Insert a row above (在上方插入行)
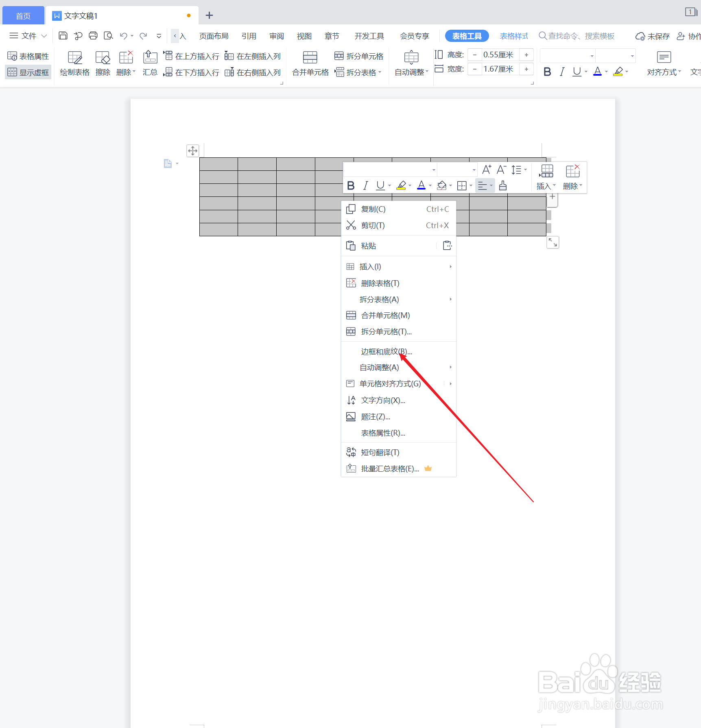701x728 pixels. 191,56
